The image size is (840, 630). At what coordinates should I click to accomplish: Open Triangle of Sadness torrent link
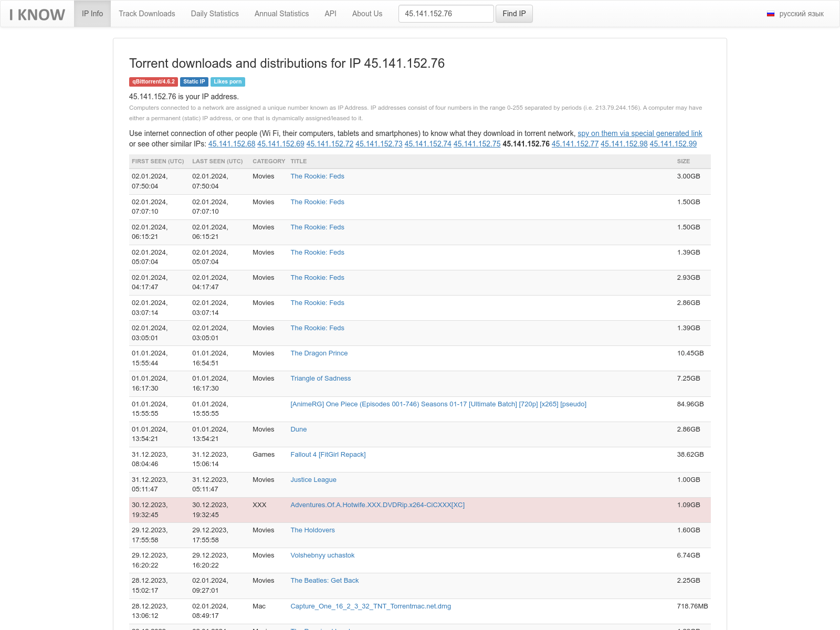(321, 379)
